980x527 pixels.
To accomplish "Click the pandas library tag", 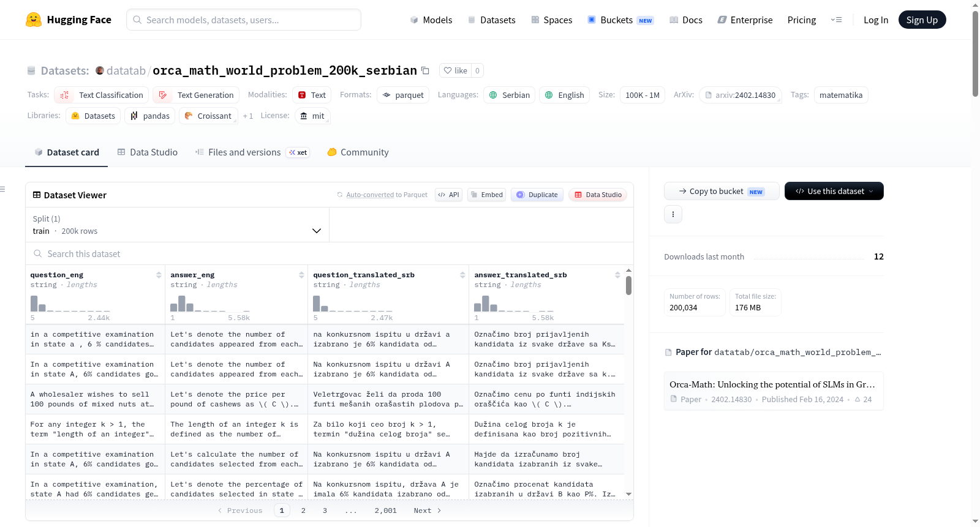I will (x=150, y=116).
